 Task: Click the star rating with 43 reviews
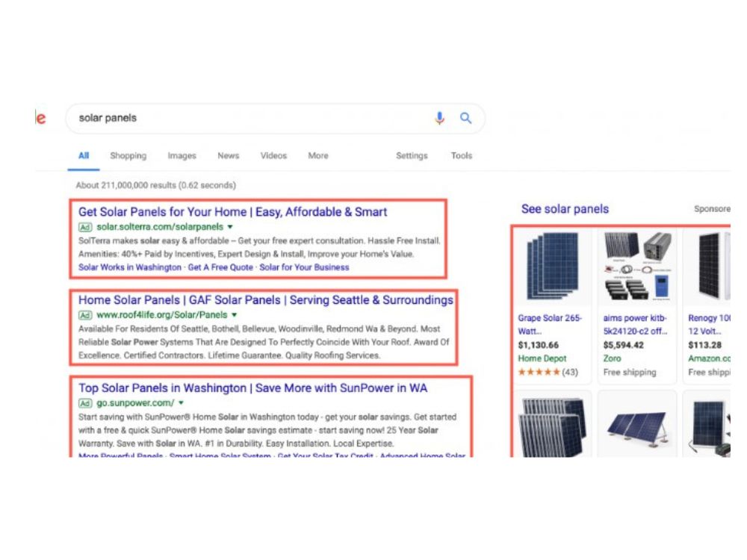point(548,372)
